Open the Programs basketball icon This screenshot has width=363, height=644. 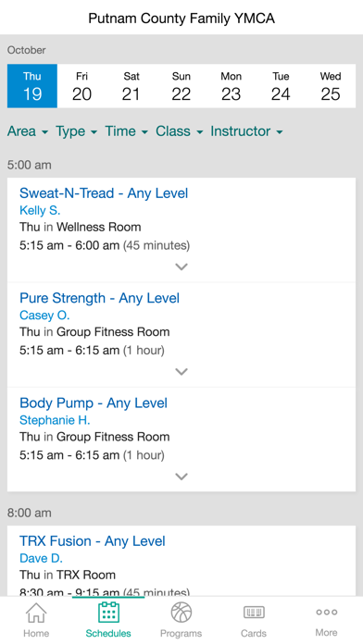tap(181, 613)
